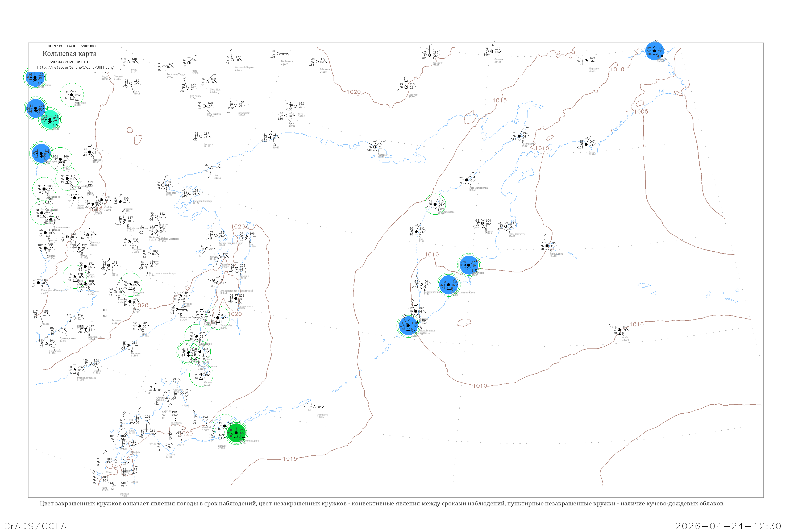The height and width of the screenshot is (532, 798).
Task: Click the 1015 isobar label near the bottom
Action: [x=290, y=459]
